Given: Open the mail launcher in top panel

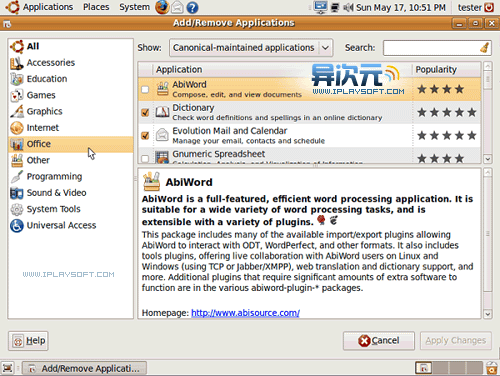Looking at the screenshot, I should tap(177, 7).
